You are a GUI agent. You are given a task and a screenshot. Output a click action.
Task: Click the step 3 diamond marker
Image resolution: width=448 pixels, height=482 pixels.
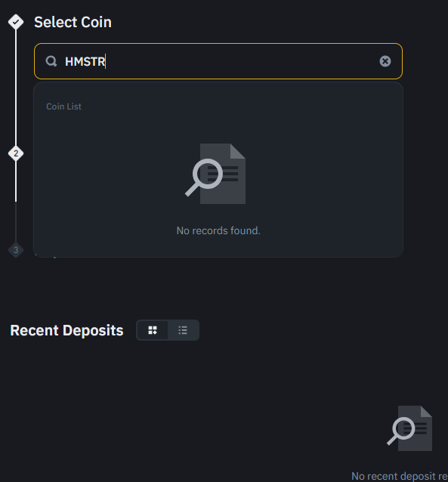point(16,250)
